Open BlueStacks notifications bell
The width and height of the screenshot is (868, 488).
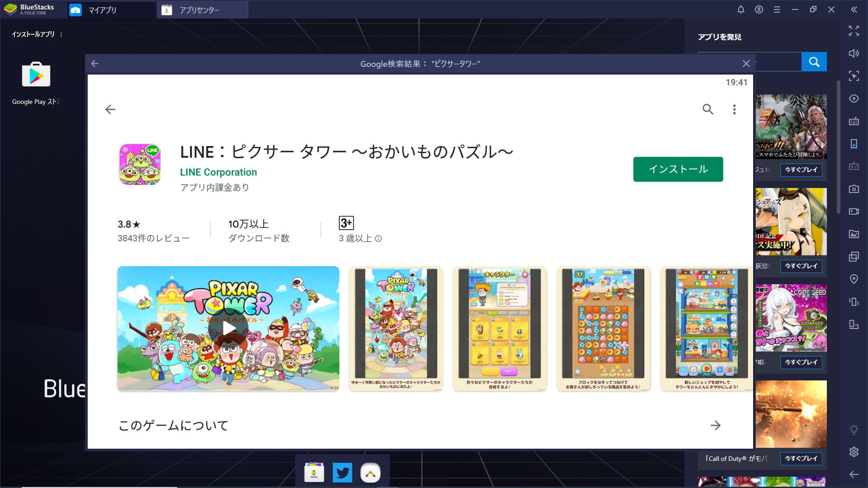(741, 9)
